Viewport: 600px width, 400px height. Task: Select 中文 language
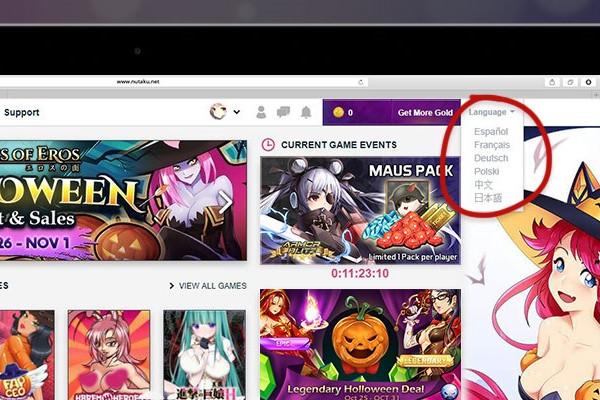tap(483, 184)
